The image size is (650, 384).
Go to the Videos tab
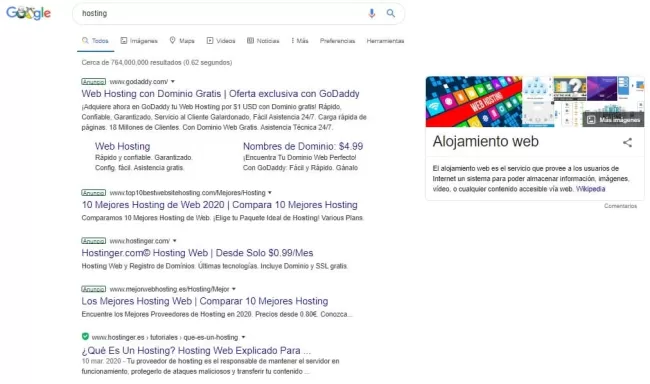pyautogui.click(x=221, y=41)
